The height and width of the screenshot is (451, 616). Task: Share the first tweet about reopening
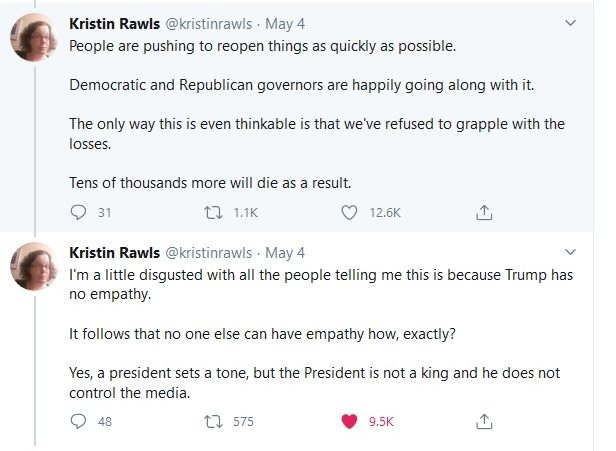483,212
